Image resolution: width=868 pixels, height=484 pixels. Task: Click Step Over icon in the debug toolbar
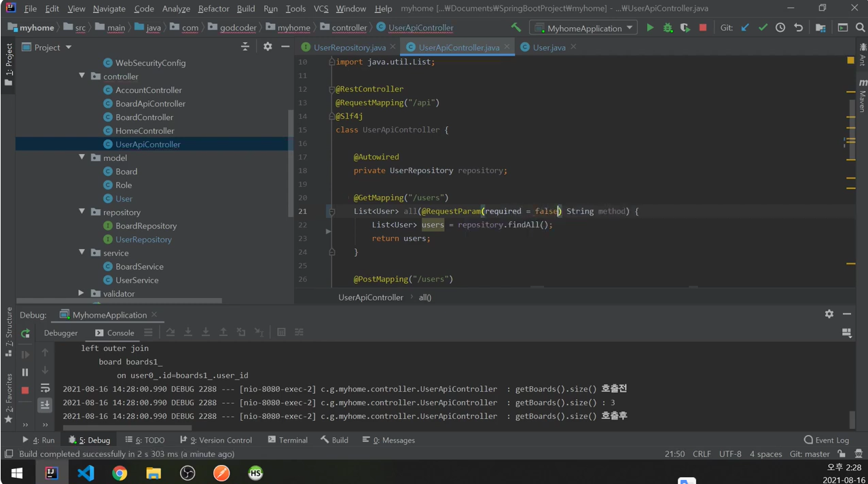click(170, 333)
